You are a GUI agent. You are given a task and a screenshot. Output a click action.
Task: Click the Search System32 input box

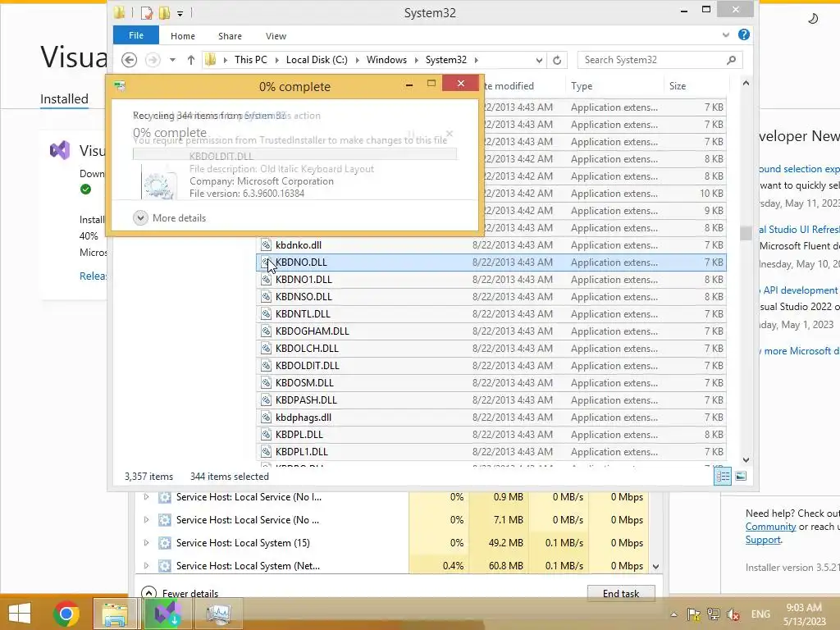pos(654,60)
